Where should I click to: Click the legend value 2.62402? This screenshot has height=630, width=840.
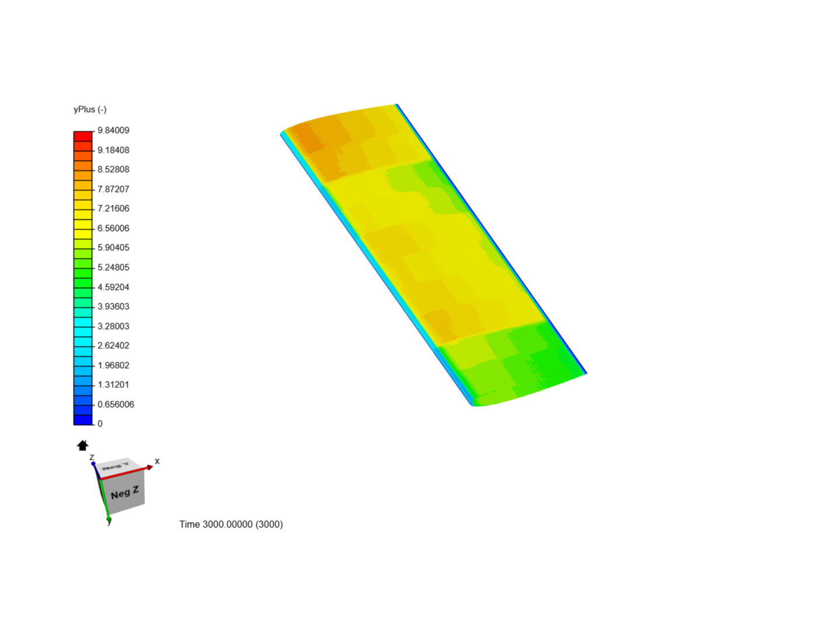pos(113,345)
